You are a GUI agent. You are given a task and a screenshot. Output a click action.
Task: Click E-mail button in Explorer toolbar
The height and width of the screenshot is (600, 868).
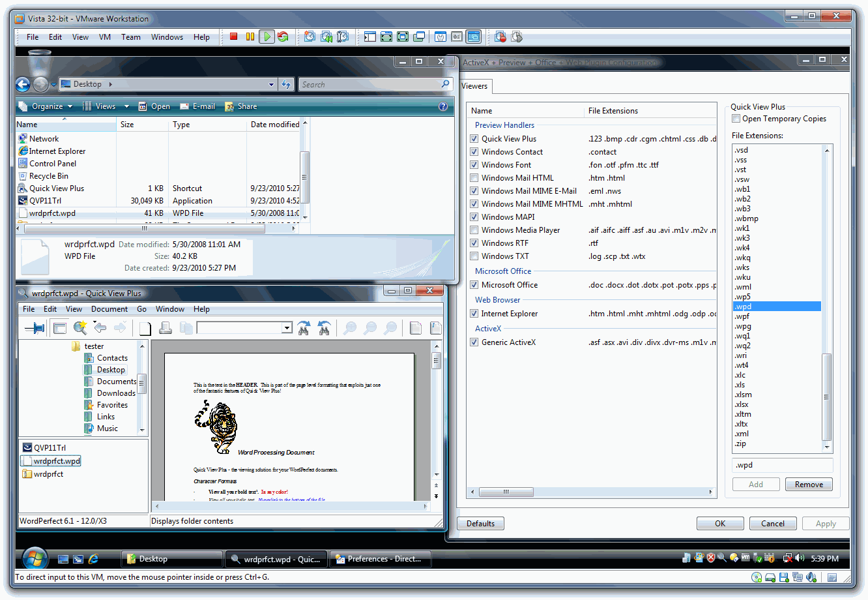click(x=197, y=106)
